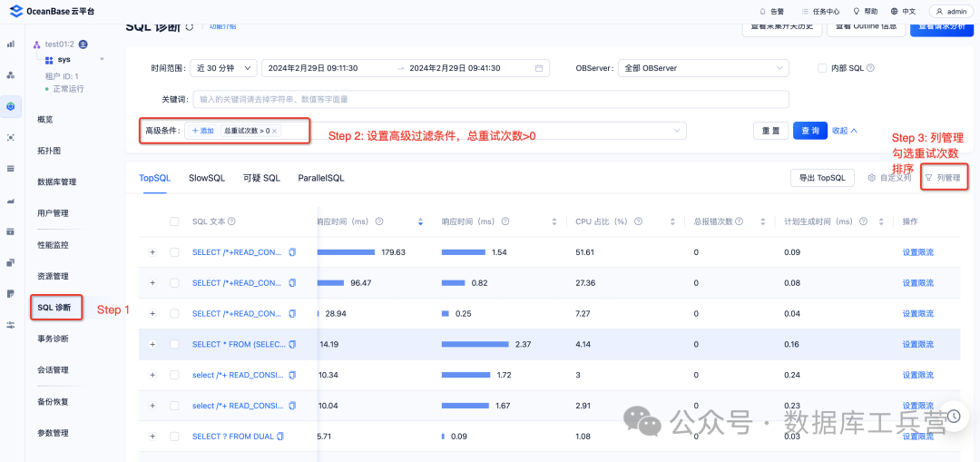Open 自定义列 custom columns
Screen dimensions: 980x462
[x=889, y=178]
